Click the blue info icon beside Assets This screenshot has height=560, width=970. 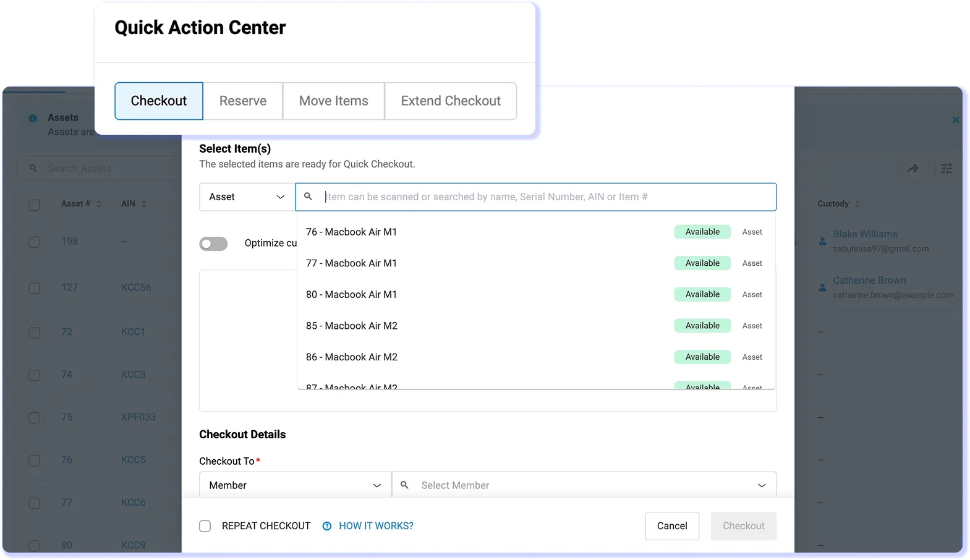click(33, 118)
